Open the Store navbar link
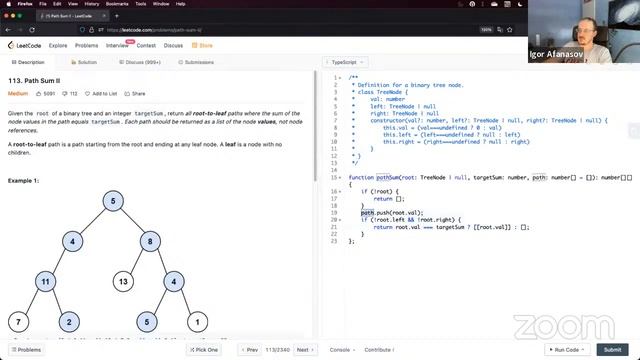 pyautogui.click(x=202, y=45)
